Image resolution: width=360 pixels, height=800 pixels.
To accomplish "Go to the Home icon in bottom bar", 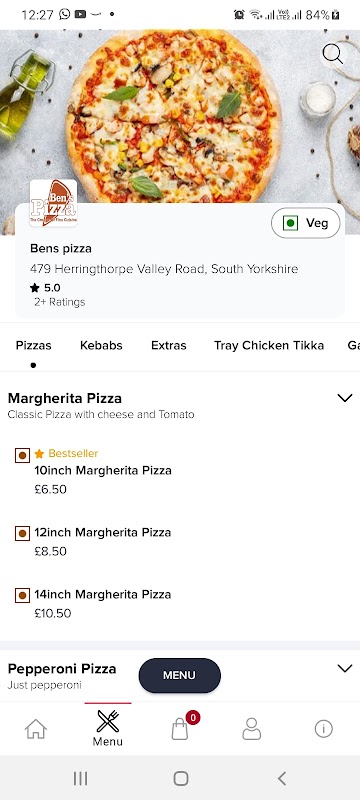I will point(36,729).
